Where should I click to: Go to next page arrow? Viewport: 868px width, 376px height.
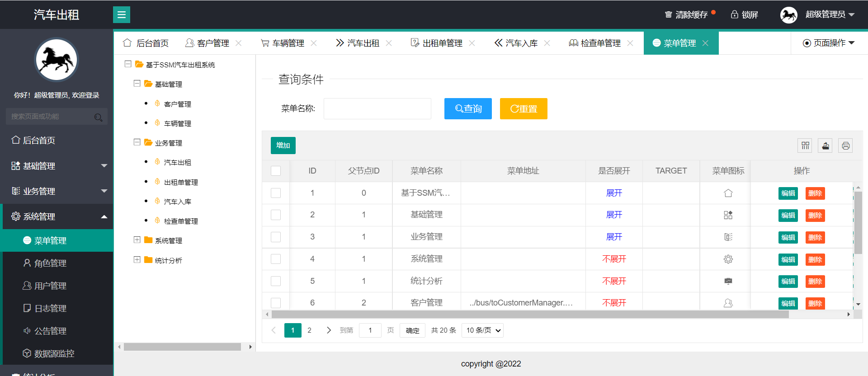[329, 330]
